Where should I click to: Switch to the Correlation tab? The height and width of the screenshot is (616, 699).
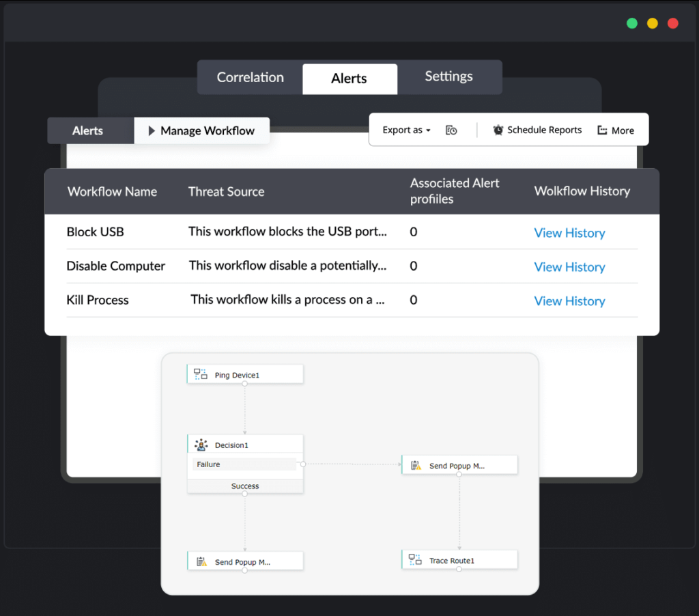tap(250, 77)
